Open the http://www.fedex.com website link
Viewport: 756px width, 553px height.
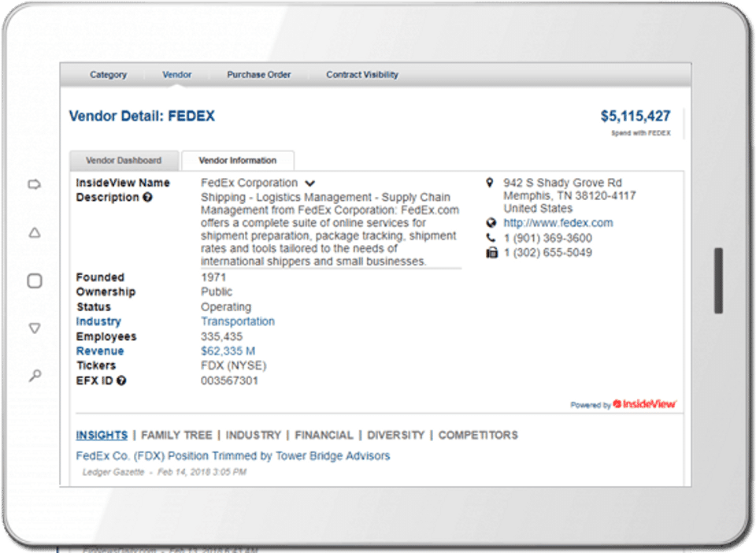(558, 223)
